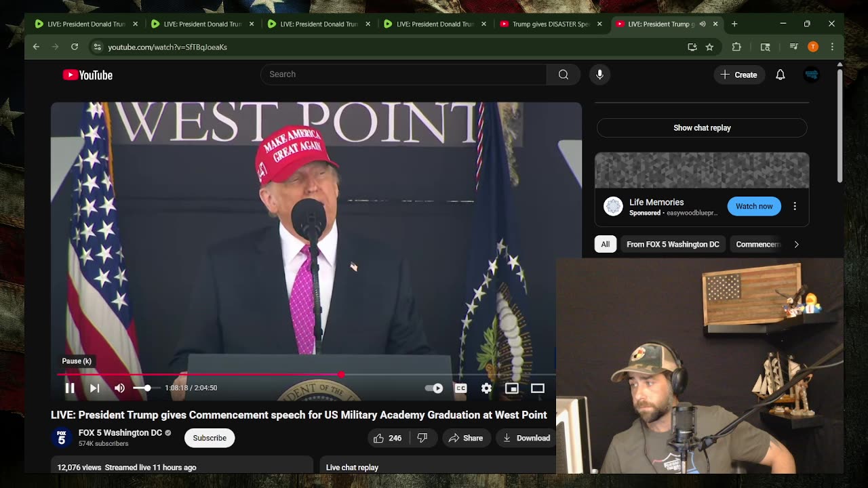Open FOX 5 Washington DC channel link
Viewport: 868px width, 488px height.
120,432
